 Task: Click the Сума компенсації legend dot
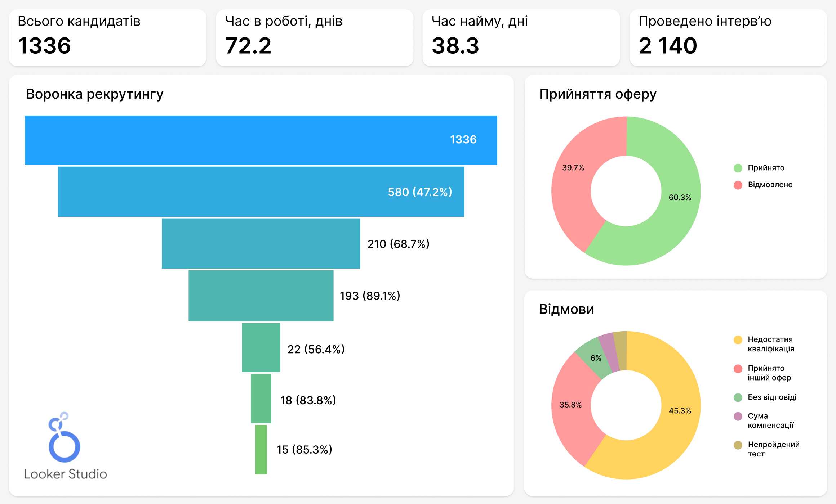(x=738, y=417)
